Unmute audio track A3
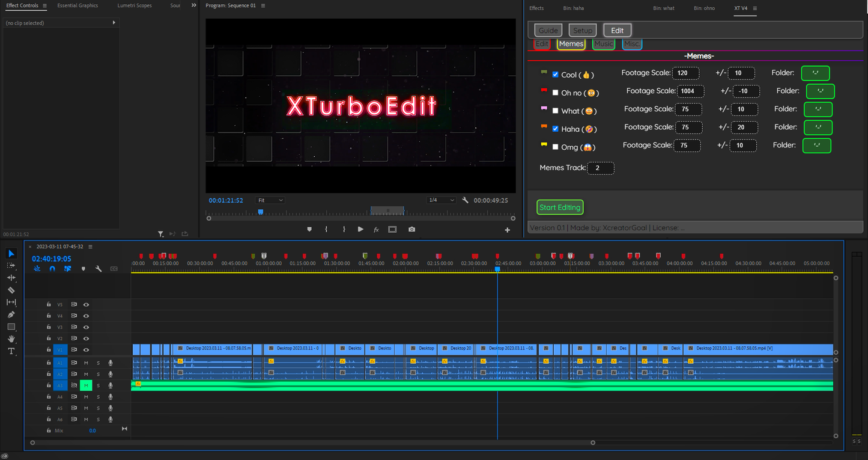The image size is (868, 460). point(85,385)
